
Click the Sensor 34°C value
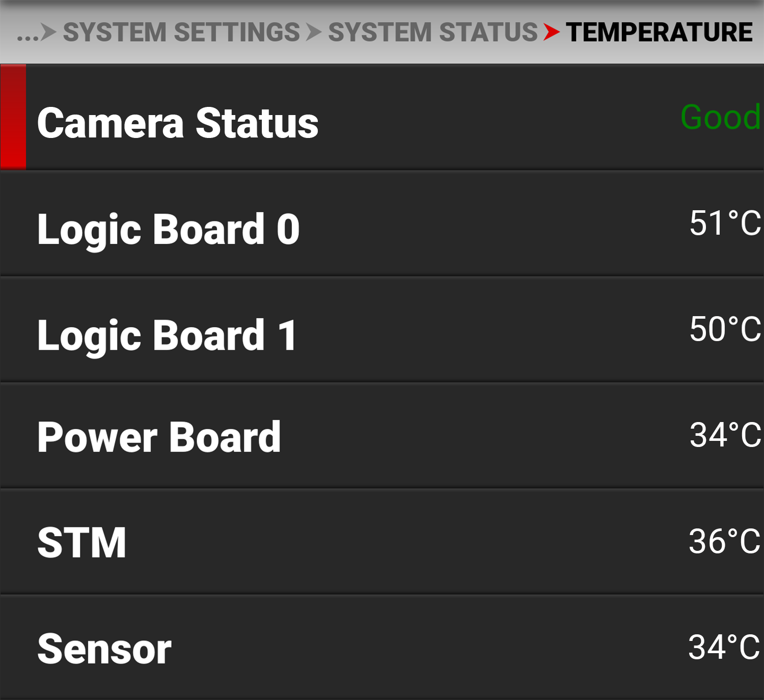pyautogui.click(x=724, y=647)
